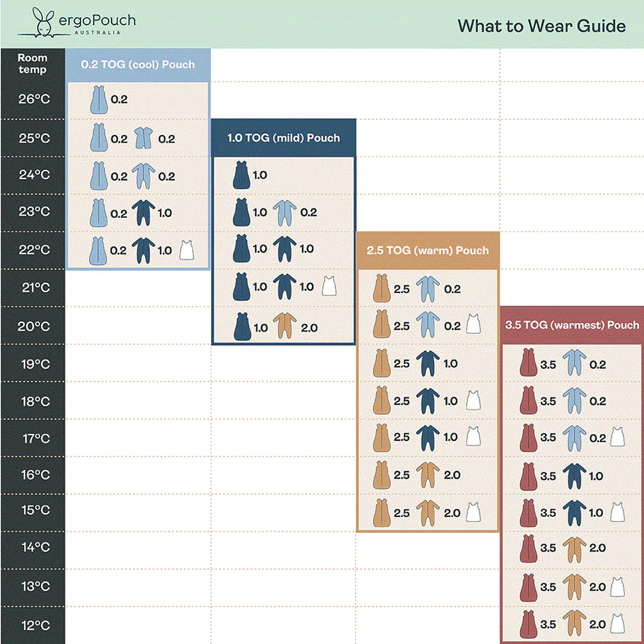Image resolution: width=644 pixels, height=644 pixels.
Task: Select the 1.0 TOG (mild) Pouch header
Action: point(284,138)
